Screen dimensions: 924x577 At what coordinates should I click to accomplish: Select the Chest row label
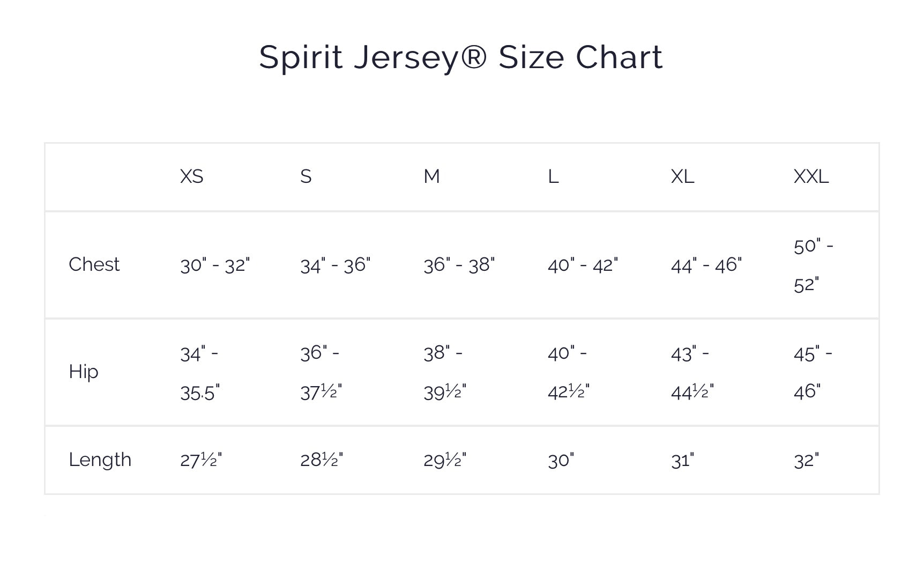[94, 264]
